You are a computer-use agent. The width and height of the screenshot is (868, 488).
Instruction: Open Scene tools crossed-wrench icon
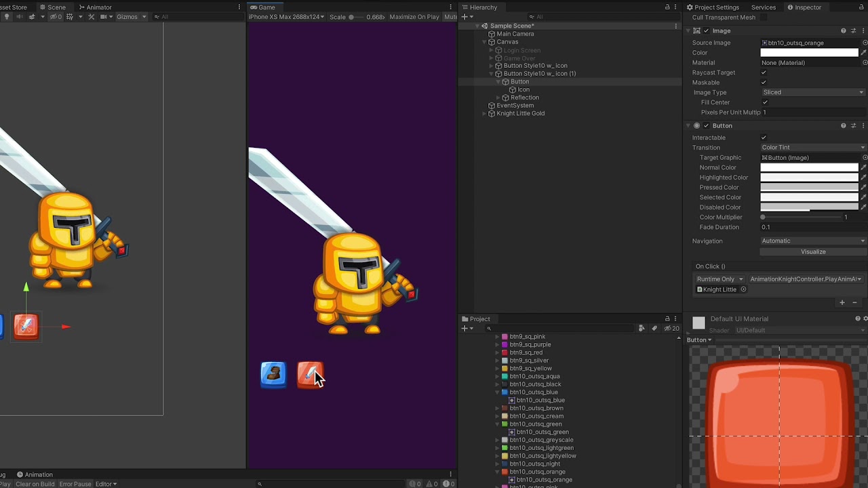click(92, 17)
